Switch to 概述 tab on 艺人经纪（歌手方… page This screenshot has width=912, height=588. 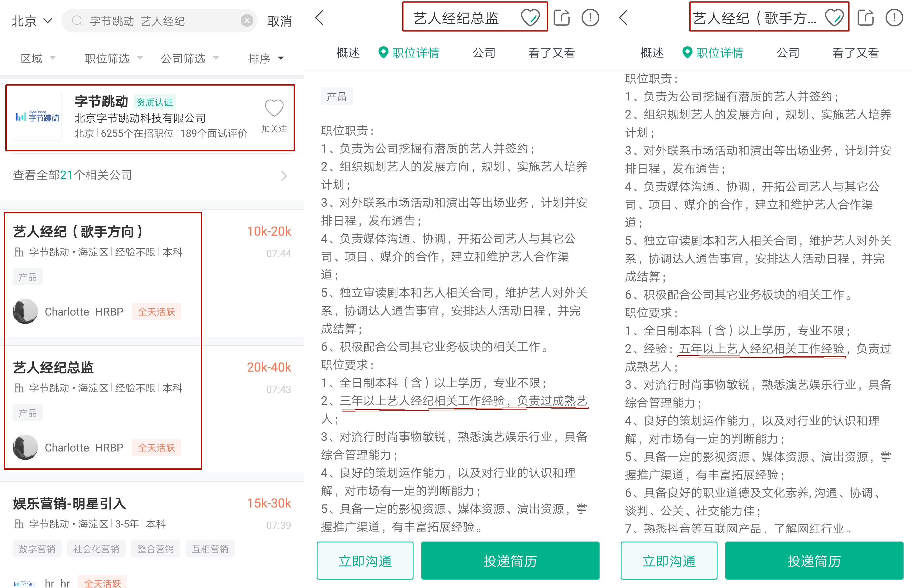652,53
